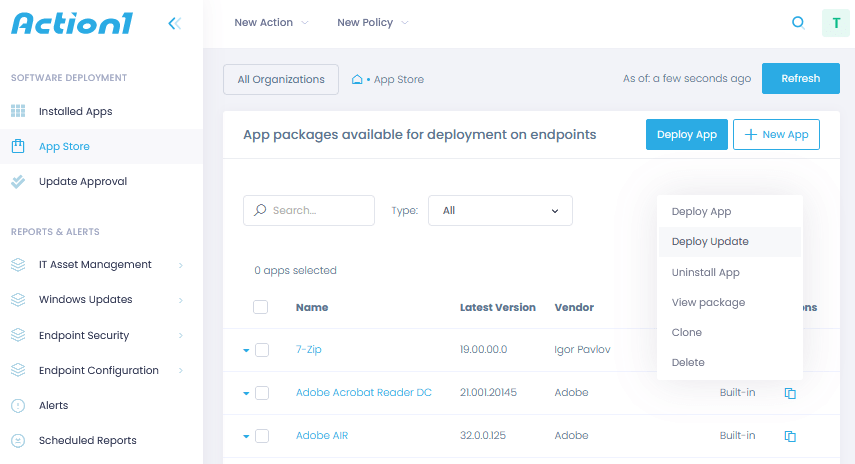Click the home icon in breadcrumb
The width and height of the screenshot is (855, 464).
357,79
